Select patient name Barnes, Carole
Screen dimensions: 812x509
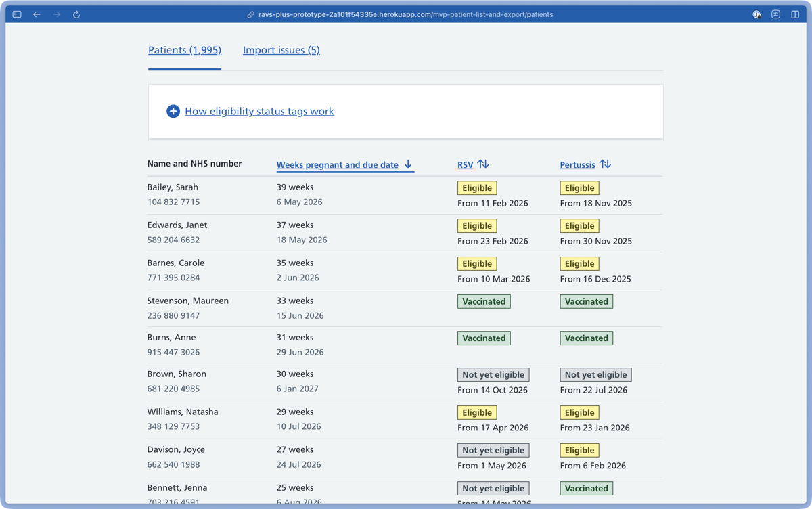(176, 263)
